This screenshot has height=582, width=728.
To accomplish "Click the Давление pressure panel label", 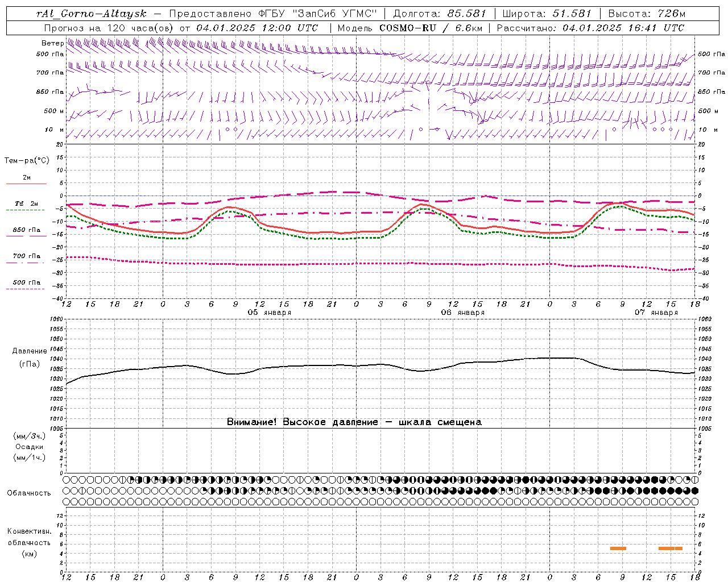I will 30,351.
